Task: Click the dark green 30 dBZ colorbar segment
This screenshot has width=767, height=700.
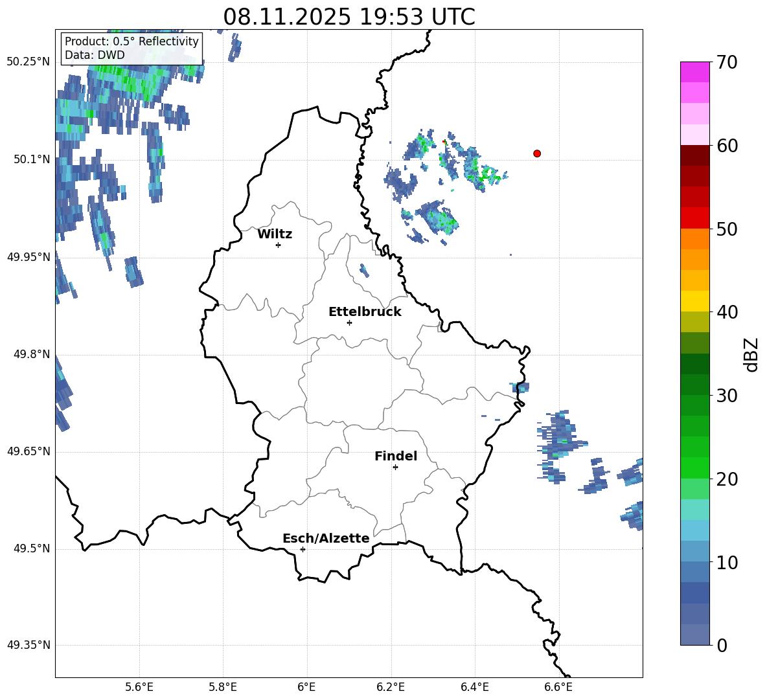Action: (x=694, y=384)
